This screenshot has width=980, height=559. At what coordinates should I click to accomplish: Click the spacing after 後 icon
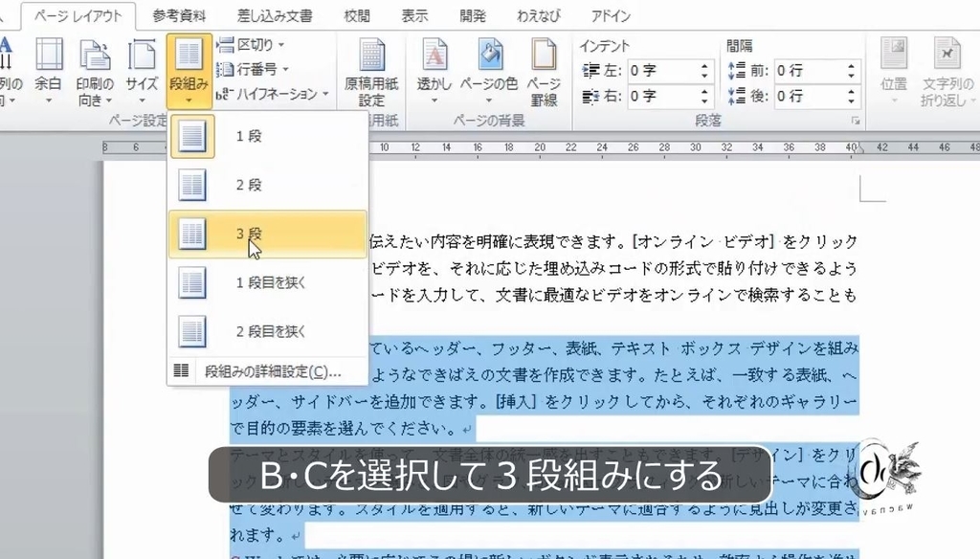pos(737,97)
